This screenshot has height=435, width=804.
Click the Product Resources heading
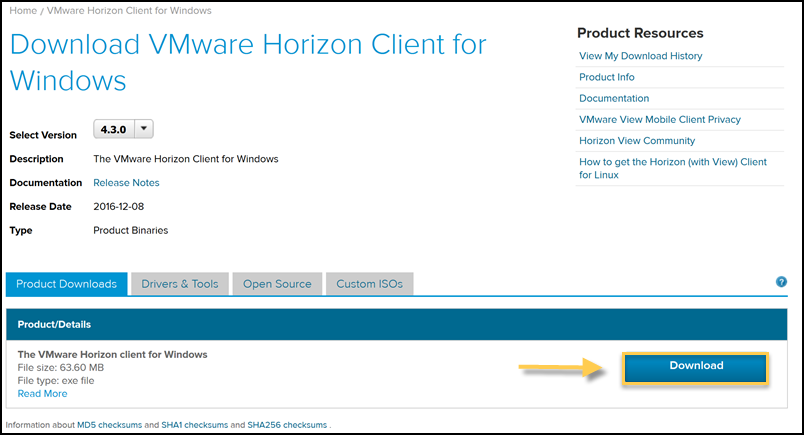coord(640,33)
